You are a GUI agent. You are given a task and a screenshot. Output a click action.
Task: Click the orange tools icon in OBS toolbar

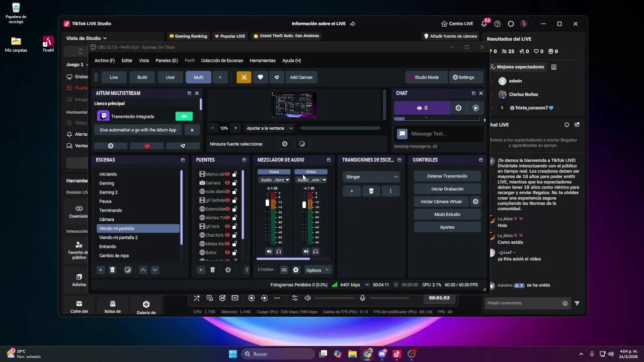(x=244, y=77)
